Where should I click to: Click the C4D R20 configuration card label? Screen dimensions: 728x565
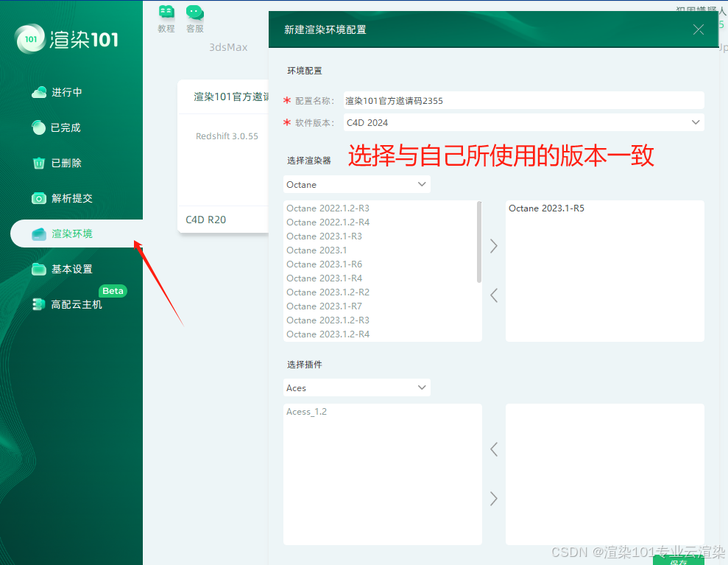pyautogui.click(x=205, y=220)
